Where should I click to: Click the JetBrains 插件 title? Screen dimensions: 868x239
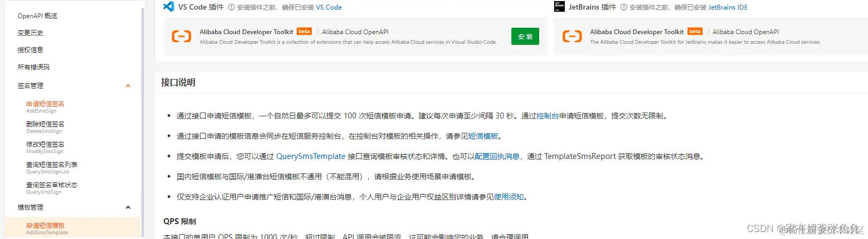(x=593, y=7)
